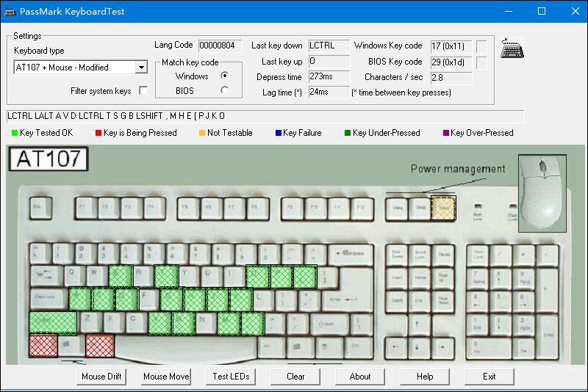Screen dimensions: 588x392
Task: Click the red Key is Being Pressed swatch
Action: click(98, 133)
